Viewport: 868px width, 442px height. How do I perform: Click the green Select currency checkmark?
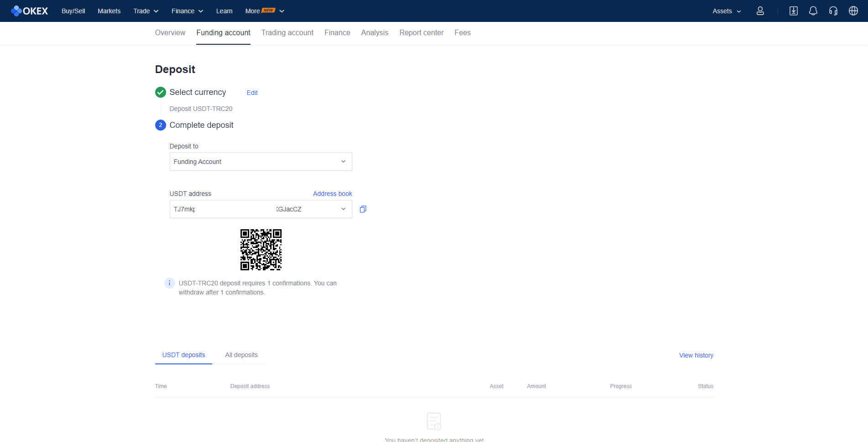[x=160, y=92]
